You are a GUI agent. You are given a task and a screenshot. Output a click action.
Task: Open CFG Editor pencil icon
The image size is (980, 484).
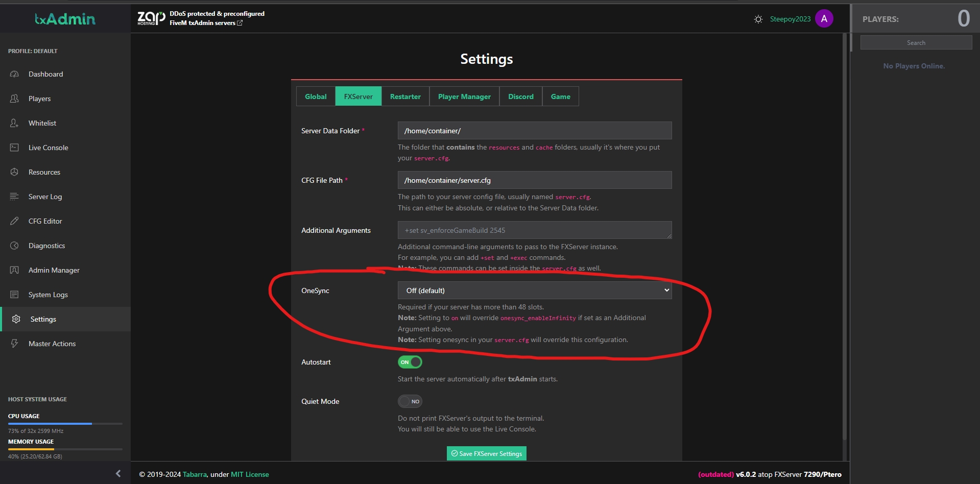(14, 221)
